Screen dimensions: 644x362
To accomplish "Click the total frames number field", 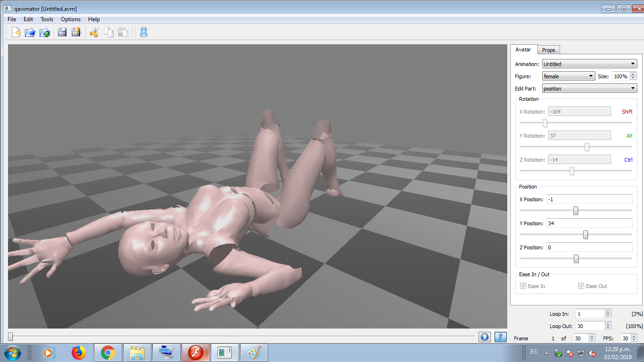I will (x=581, y=338).
